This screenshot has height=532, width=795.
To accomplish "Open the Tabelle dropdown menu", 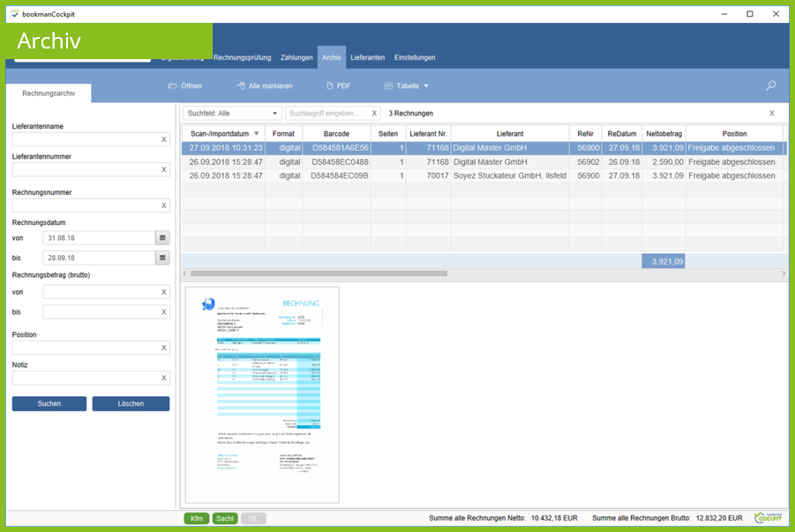I will 407,86.
